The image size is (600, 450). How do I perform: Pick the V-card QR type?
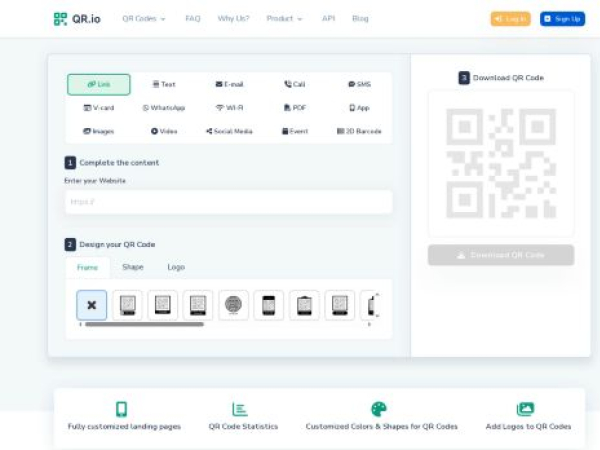tap(99, 108)
